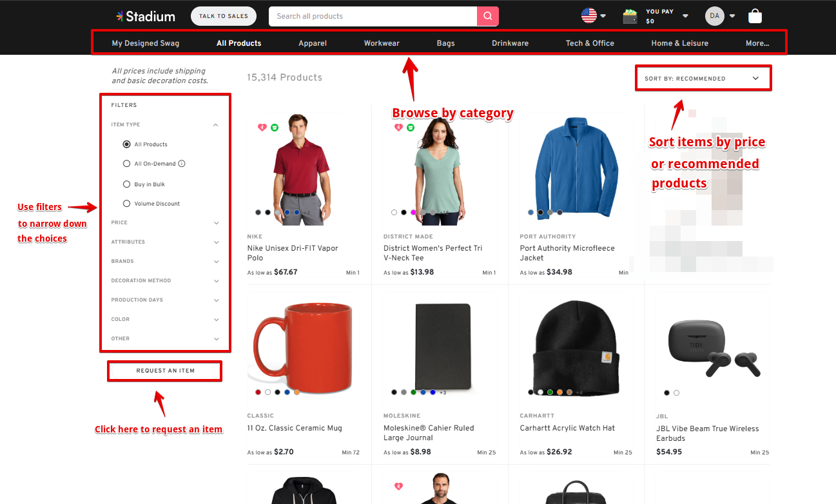Click pink heart badge on District tee
Viewport: 836px width, 504px height.
(x=398, y=128)
